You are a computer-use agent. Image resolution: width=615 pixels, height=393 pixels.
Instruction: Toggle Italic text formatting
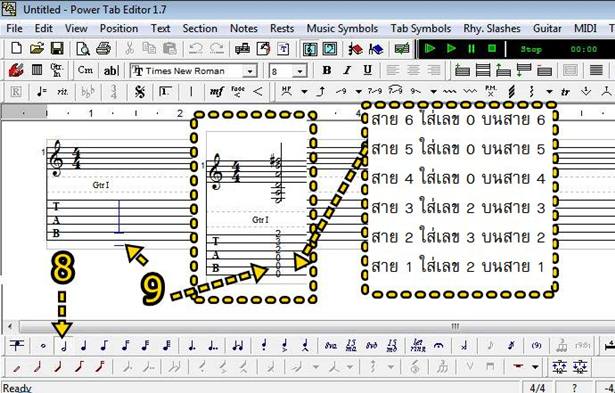pos(347,70)
